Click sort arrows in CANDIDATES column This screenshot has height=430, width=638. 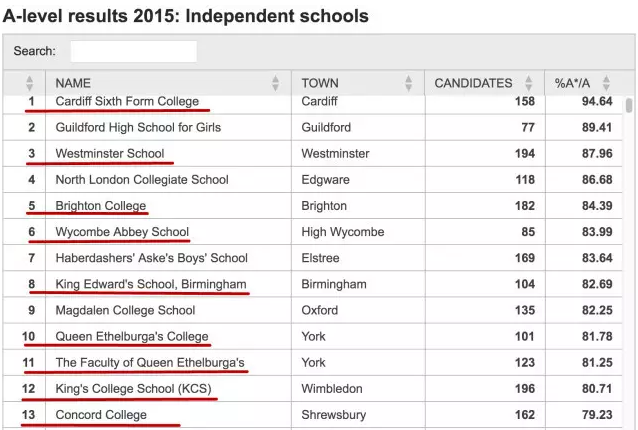click(x=529, y=83)
